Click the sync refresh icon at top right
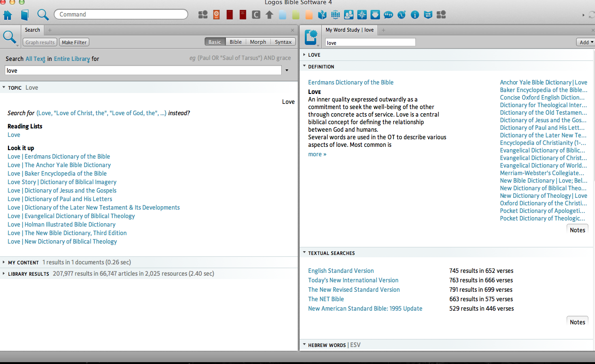The width and height of the screenshot is (595, 364). [x=592, y=16]
